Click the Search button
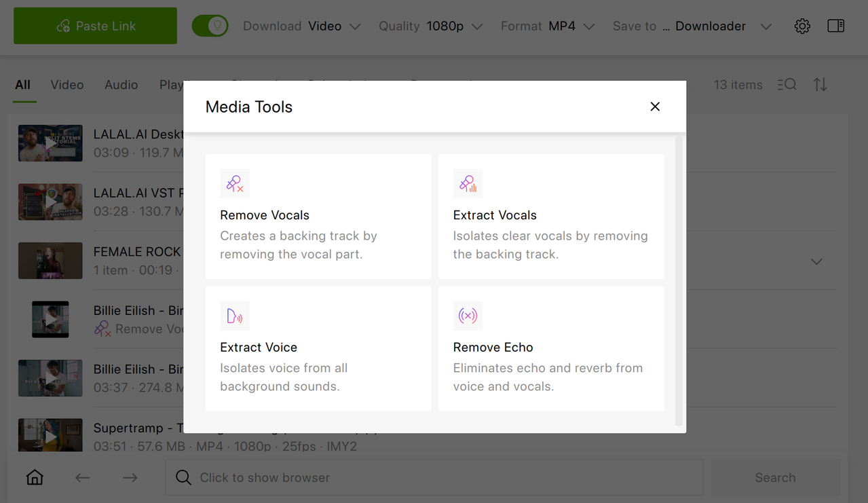 (x=775, y=477)
